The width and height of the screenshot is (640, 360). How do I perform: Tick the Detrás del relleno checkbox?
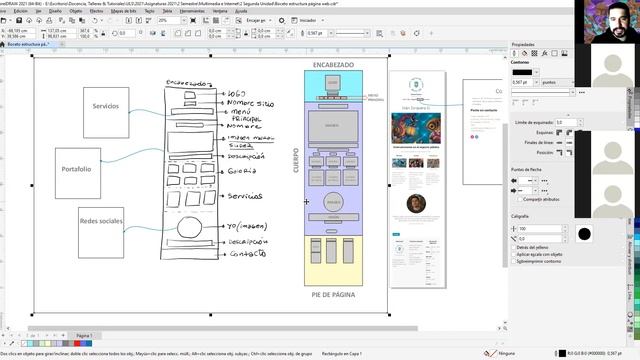(x=513, y=247)
